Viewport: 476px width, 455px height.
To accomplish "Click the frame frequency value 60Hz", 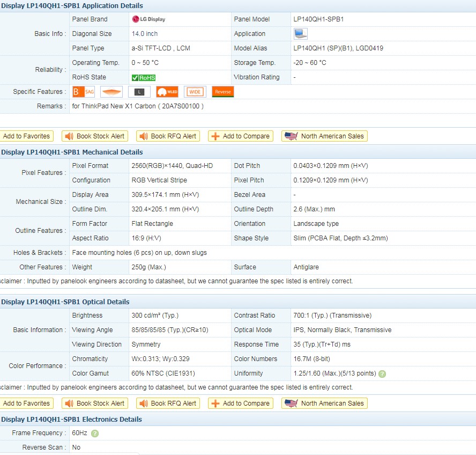I will [79, 433].
